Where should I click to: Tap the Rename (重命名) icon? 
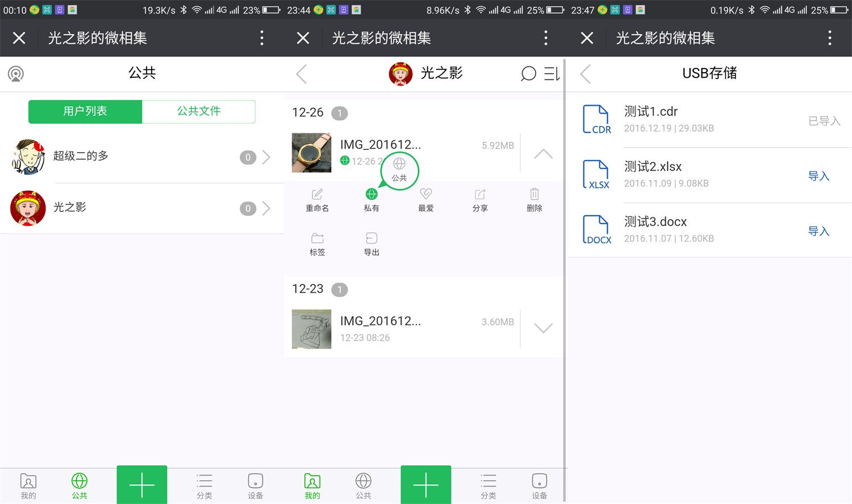pos(317,195)
